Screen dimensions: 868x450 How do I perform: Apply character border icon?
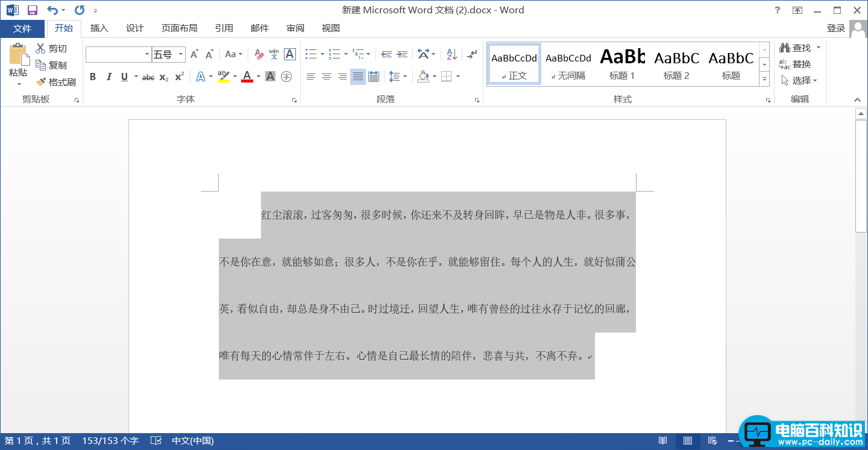click(x=290, y=54)
